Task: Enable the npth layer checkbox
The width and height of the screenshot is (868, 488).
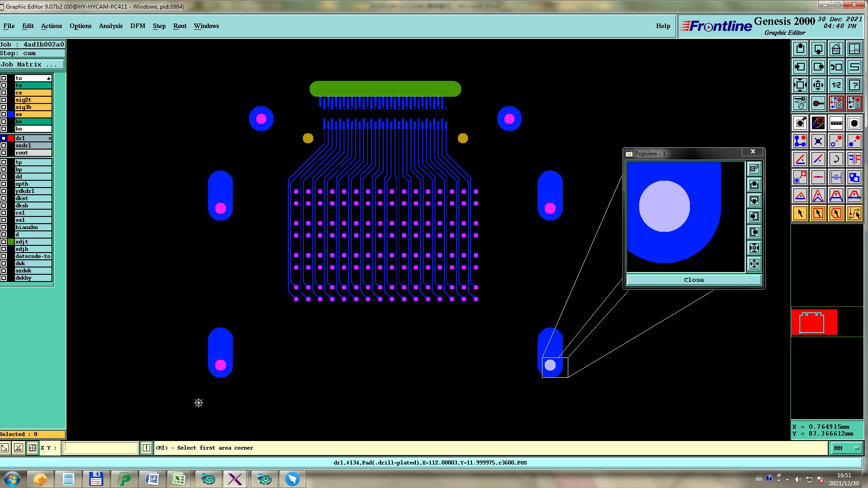Action: 4,184
